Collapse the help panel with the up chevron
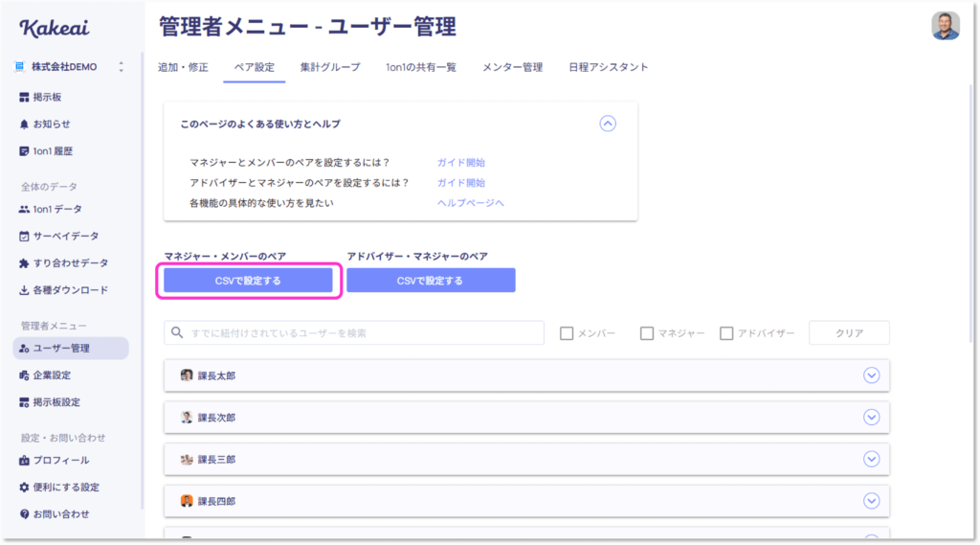This screenshot has width=980, height=545. coord(608,124)
